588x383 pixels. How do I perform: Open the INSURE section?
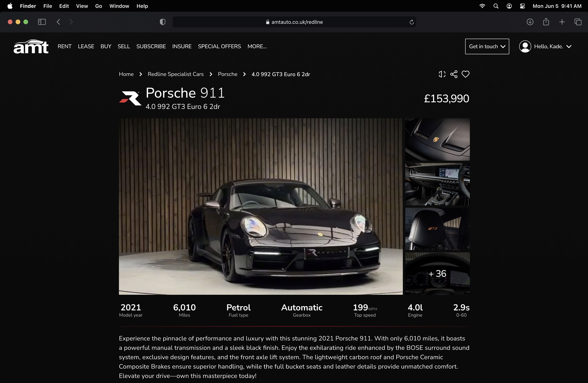[182, 46]
